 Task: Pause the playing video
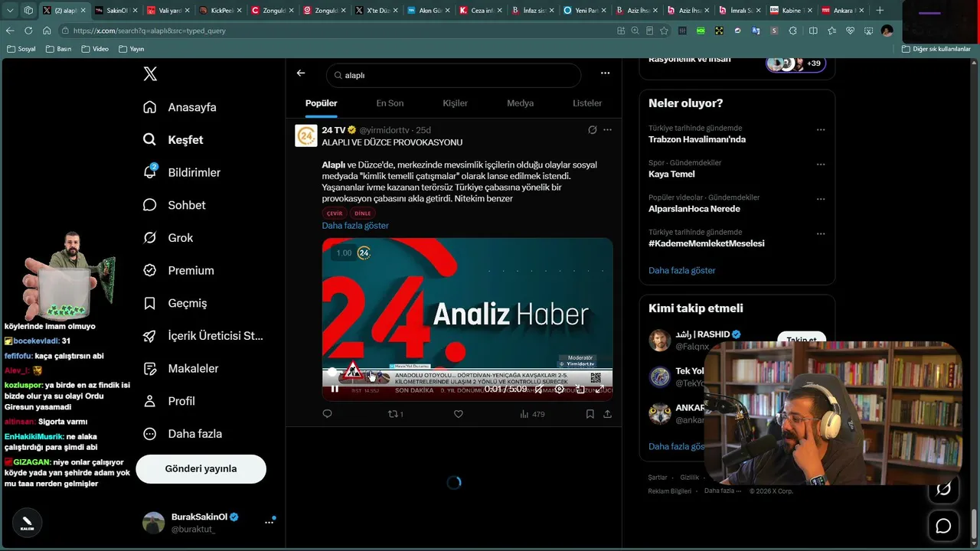pos(335,389)
